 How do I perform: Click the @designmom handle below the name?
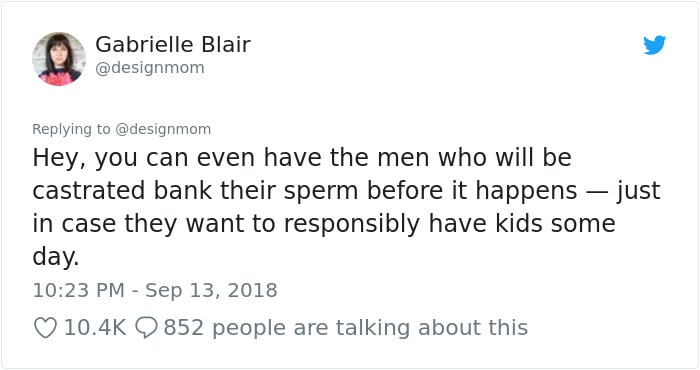pyautogui.click(x=150, y=68)
